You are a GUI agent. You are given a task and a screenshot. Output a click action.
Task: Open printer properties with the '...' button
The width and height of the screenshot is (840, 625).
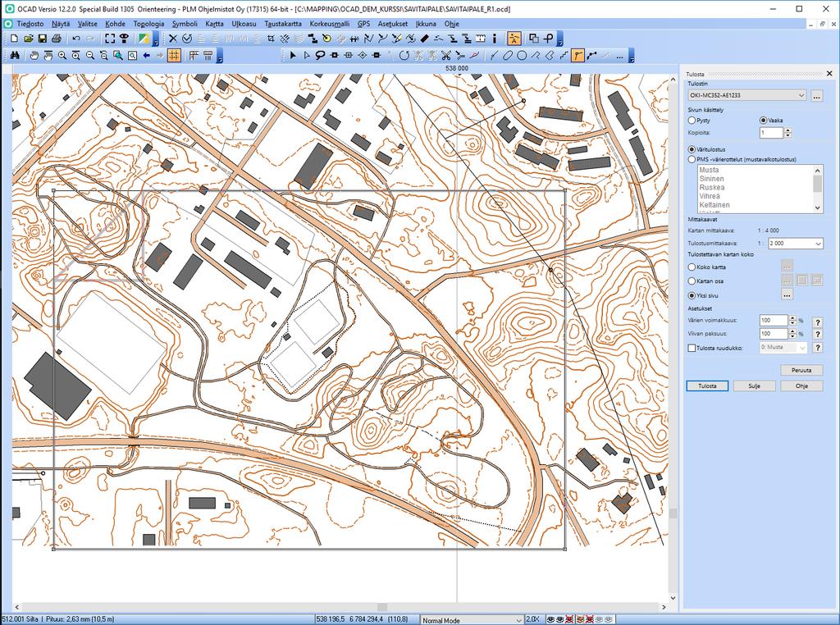coord(816,96)
